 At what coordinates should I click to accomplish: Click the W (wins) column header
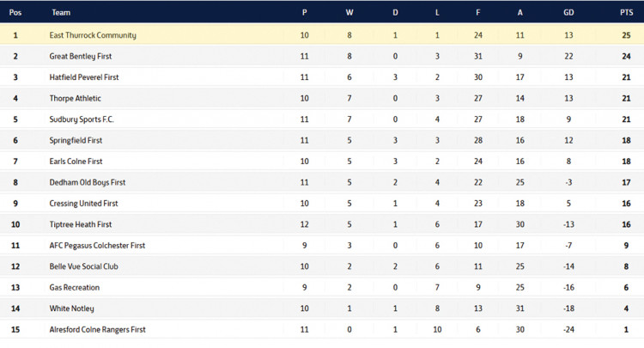tap(349, 12)
